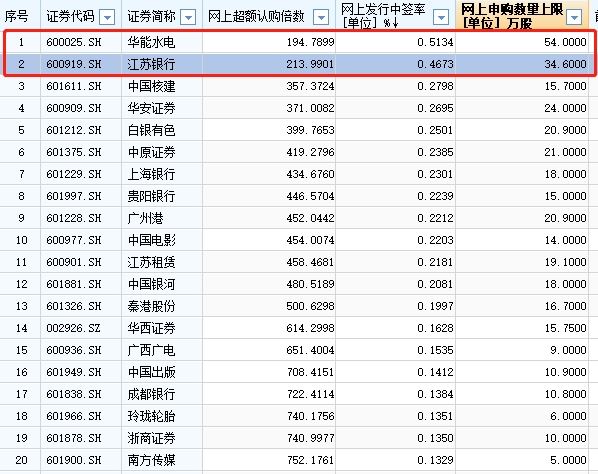Click code cell 601326.SH
This screenshot has height=474, width=598.
pos(74,306)
